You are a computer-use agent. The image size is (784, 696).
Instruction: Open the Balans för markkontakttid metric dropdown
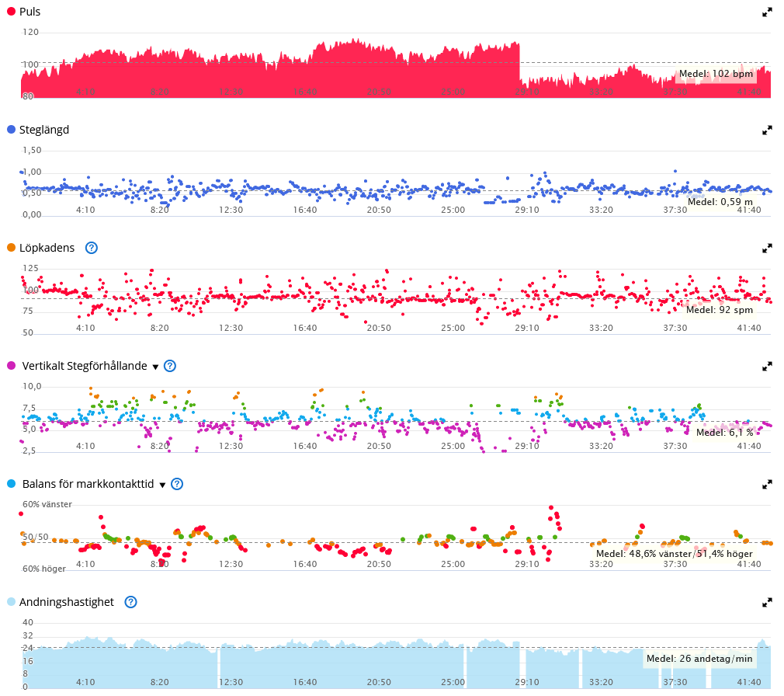[x=162, y=485]
